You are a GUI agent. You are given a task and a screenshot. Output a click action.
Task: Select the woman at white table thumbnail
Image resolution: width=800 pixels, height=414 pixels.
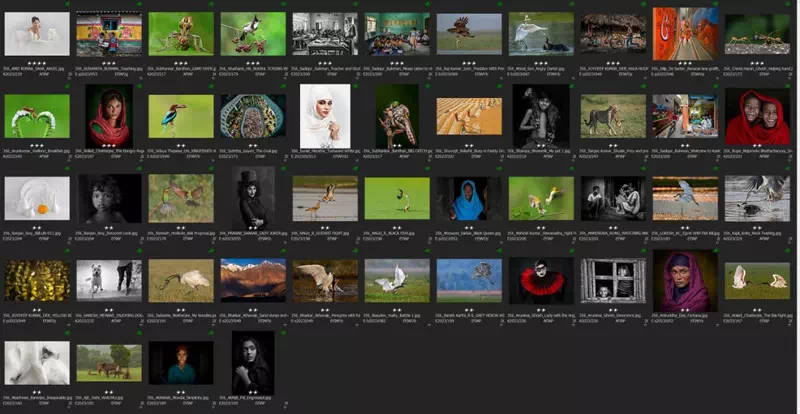(37, 34)
